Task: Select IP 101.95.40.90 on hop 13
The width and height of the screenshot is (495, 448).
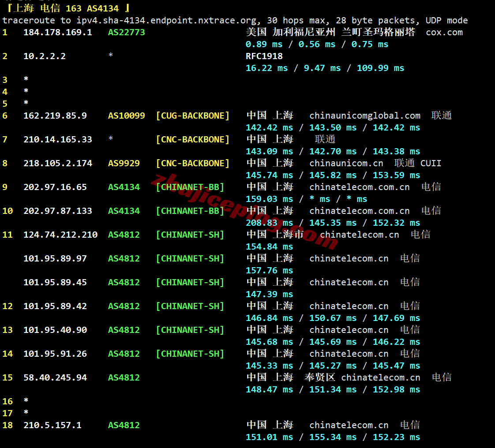Action: pyautogui.click(x=55, y=330)
